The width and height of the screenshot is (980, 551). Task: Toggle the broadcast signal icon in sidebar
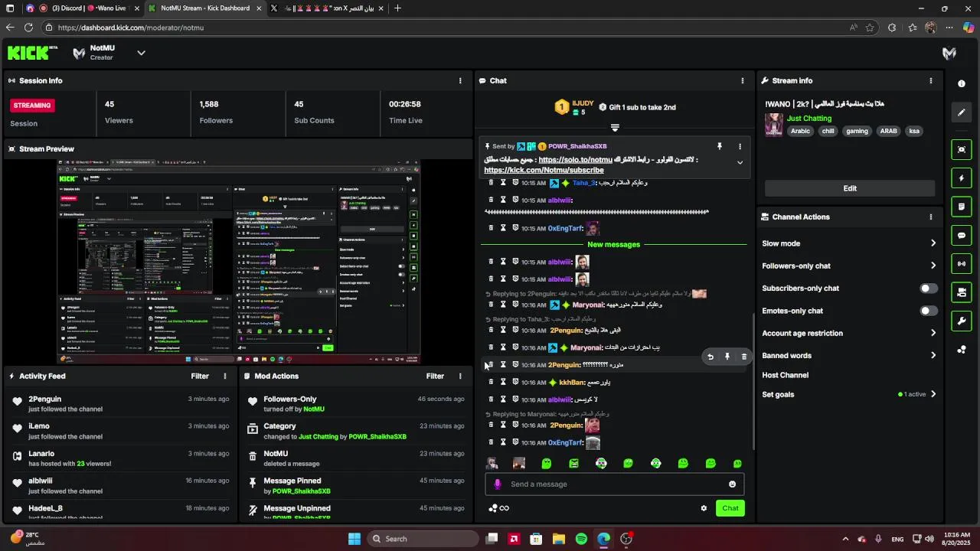(962, 264)
